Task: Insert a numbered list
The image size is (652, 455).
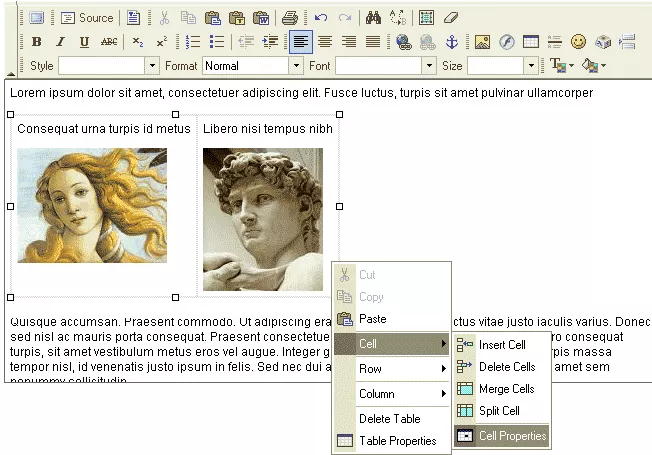Action: (x=193, y=42)
